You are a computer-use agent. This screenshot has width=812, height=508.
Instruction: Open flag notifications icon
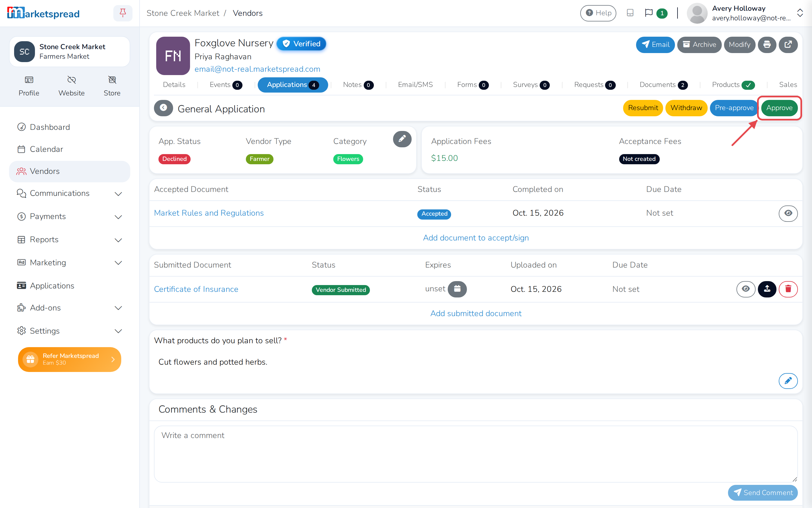pyautogui.click(x=649, y=13)
